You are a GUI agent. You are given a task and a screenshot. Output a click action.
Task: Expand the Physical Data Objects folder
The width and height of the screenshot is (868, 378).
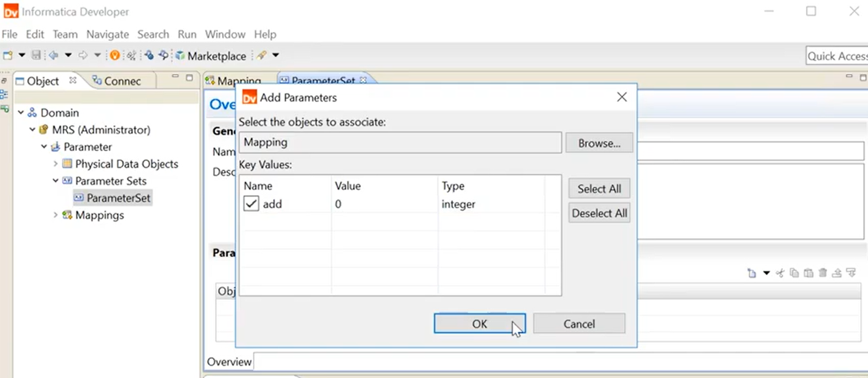tap(56, 164)
